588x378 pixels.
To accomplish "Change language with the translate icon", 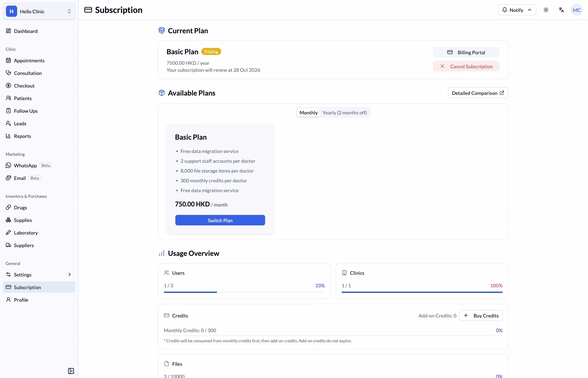I will pos(561,10).
